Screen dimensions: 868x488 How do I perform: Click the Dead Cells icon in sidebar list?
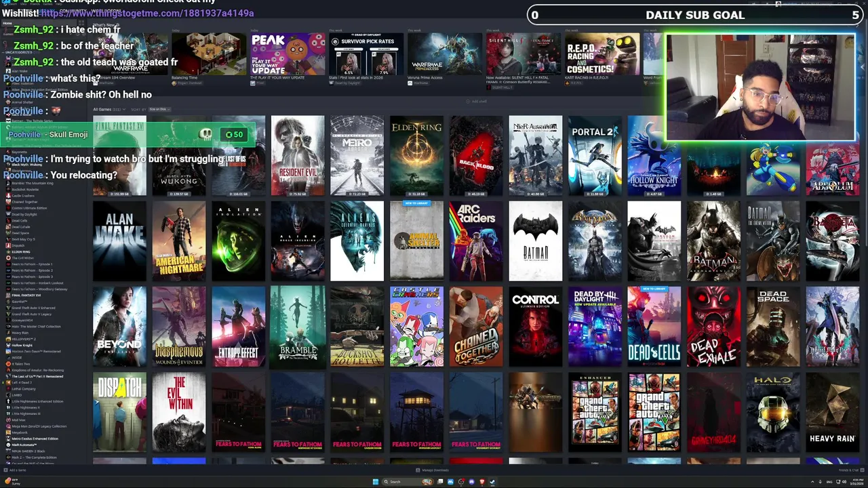click(8, 220)
